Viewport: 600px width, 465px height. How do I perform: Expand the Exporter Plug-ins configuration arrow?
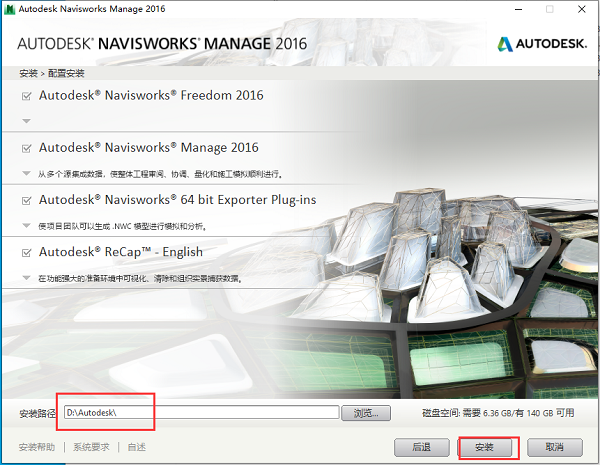point(26,225)
